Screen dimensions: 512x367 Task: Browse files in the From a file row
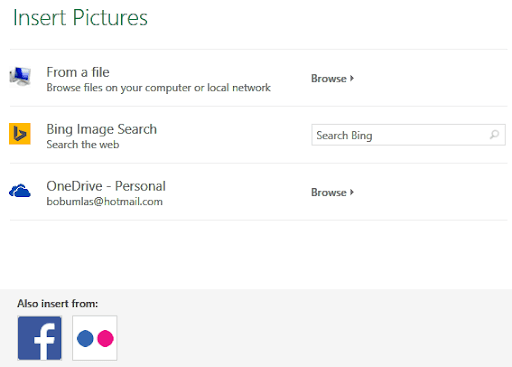pos(332,78)
